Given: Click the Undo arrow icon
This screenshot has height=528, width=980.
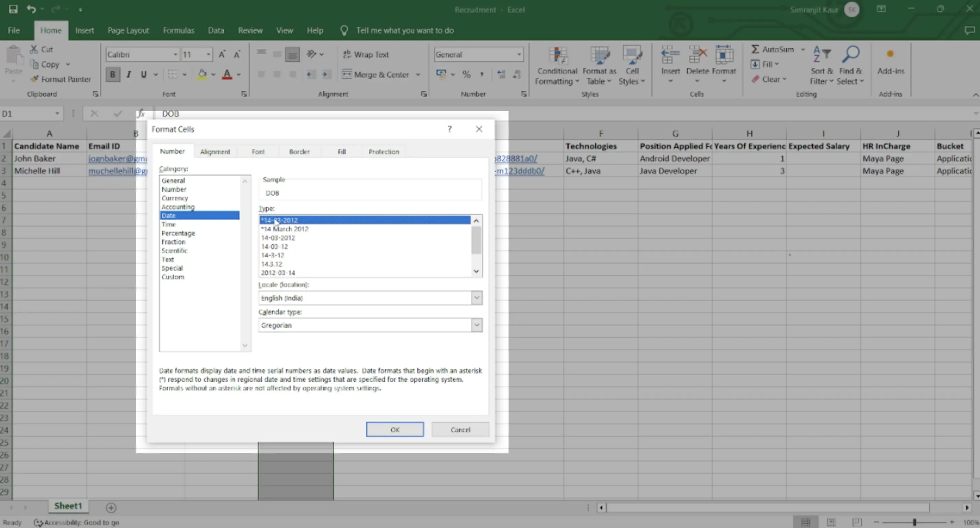Looking at the screenshot, I should [x=31, y=9].
